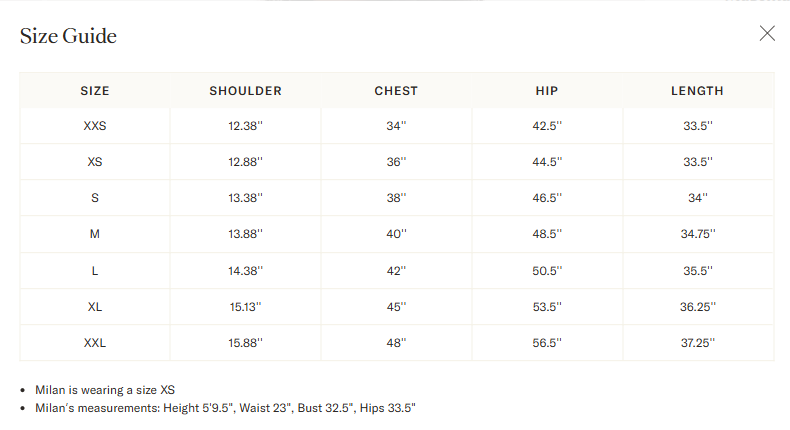Click the XXS size row label
This screenshot has height=430, width=790.
tap(95, 126)
